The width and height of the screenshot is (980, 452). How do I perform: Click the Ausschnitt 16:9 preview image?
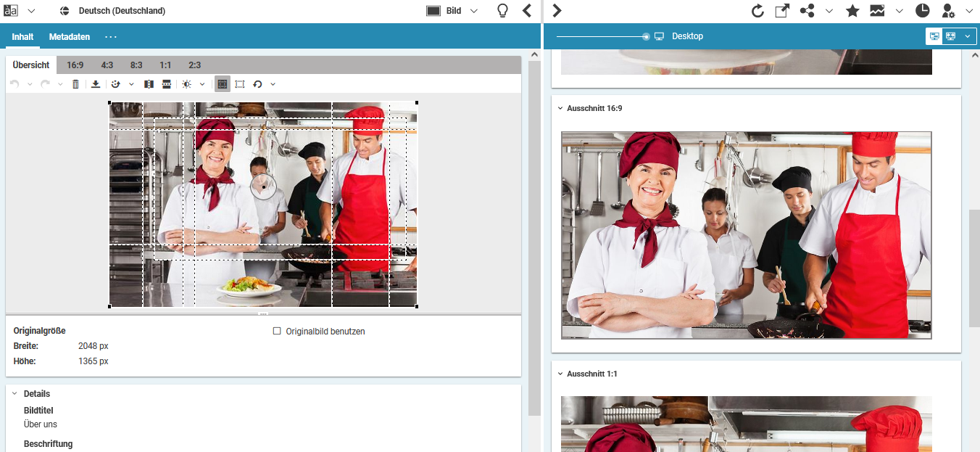coord(746,235)
